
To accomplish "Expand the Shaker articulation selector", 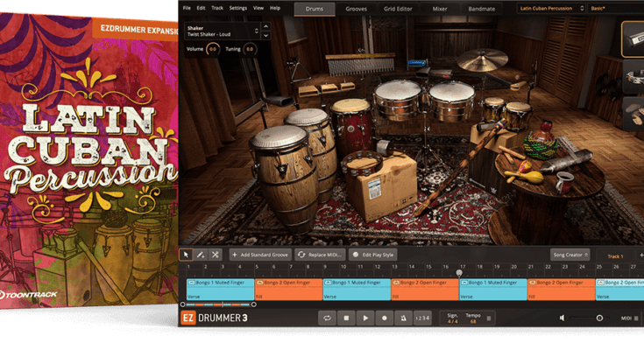I will click(258, 31).
